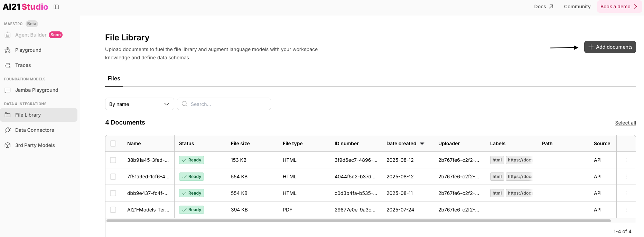Click the 153 KB file size cell
Viewport: 644px width, 237px height.
coord(239,160)
